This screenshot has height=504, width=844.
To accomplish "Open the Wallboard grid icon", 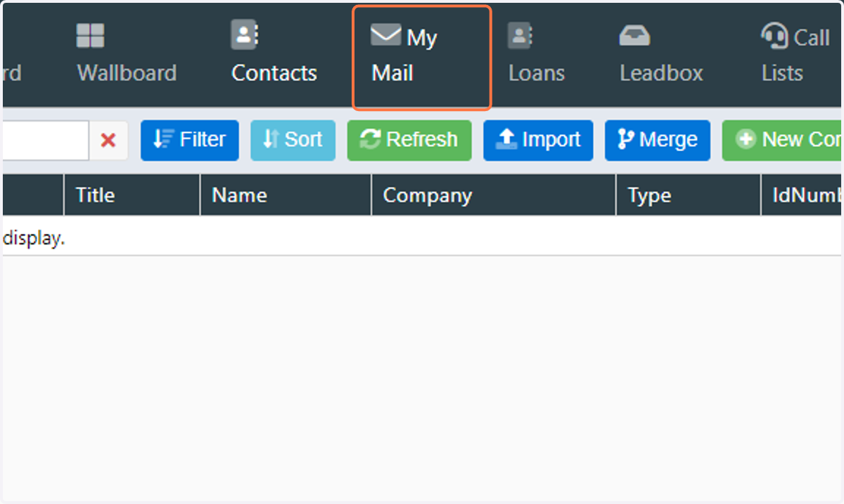I will point(90,36).
